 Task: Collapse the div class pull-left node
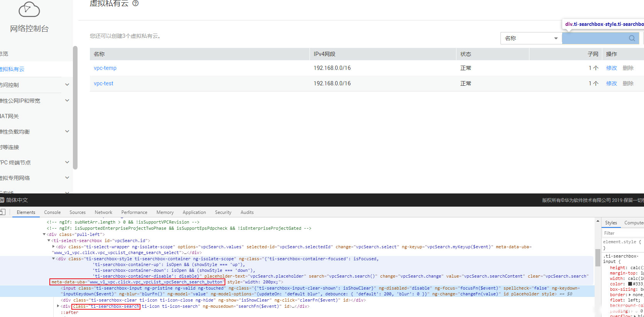pyautogui.click(x=44, y=234)
